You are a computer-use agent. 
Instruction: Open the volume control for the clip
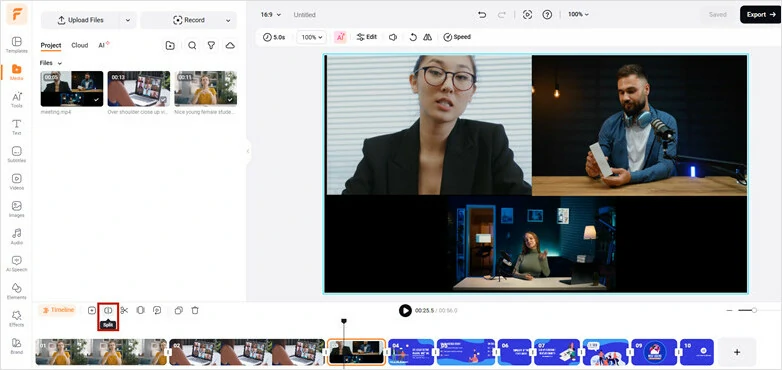coord(393,37)
